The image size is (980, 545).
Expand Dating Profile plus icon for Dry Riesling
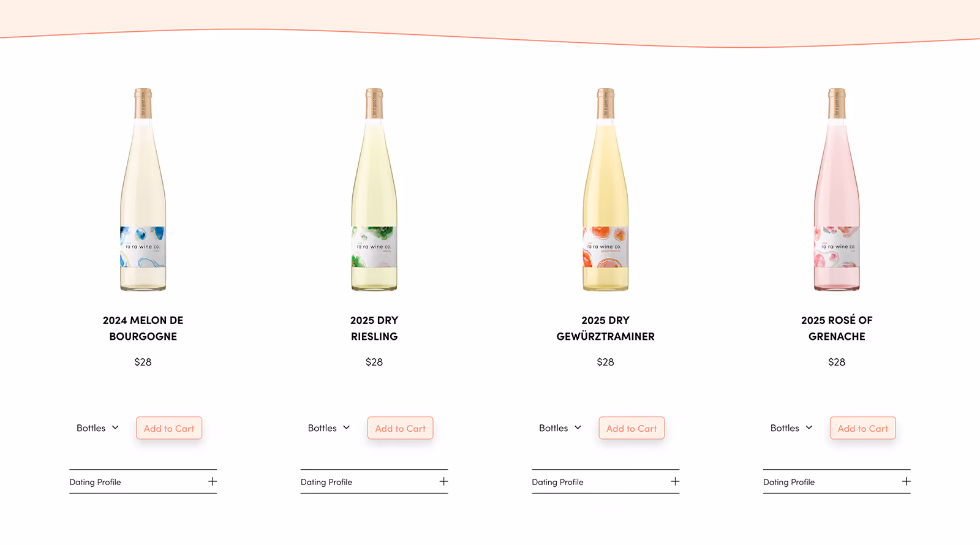[443, 481]
